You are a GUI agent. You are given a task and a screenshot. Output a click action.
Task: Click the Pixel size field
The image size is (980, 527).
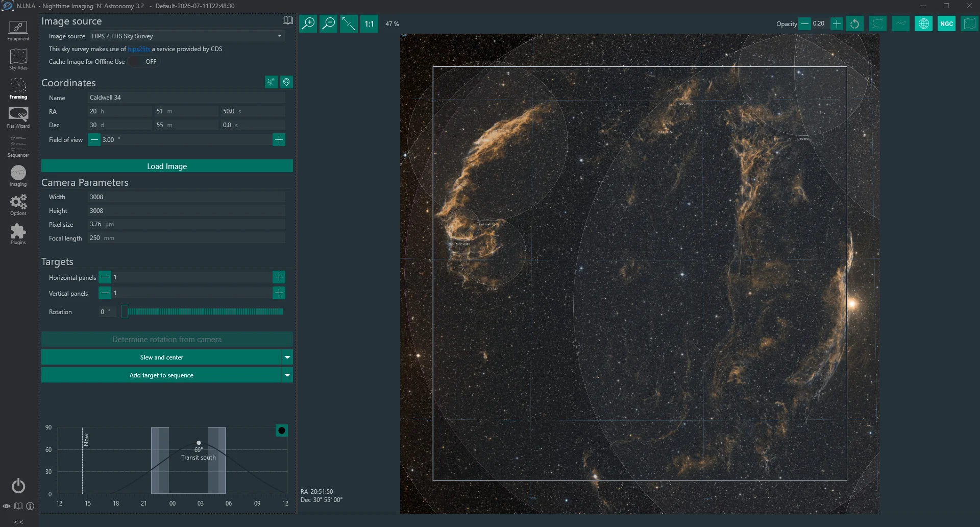187,224
